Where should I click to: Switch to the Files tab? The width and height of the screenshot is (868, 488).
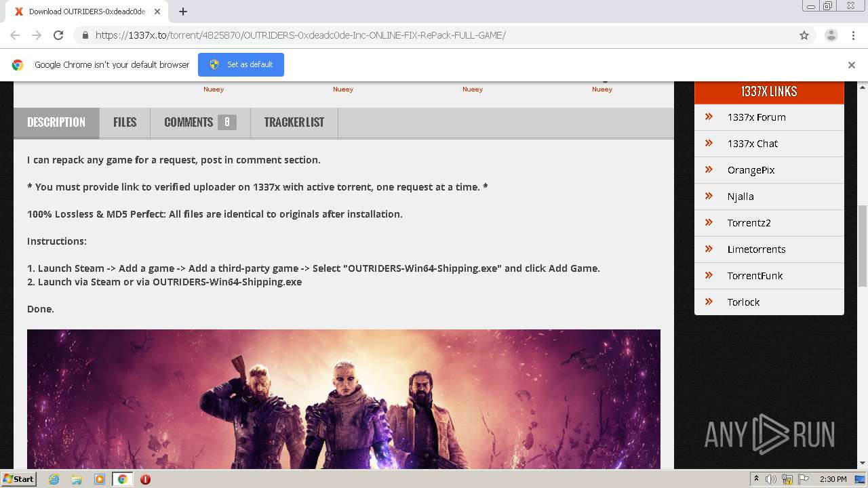pyautogui.click(x=125, y=123)
